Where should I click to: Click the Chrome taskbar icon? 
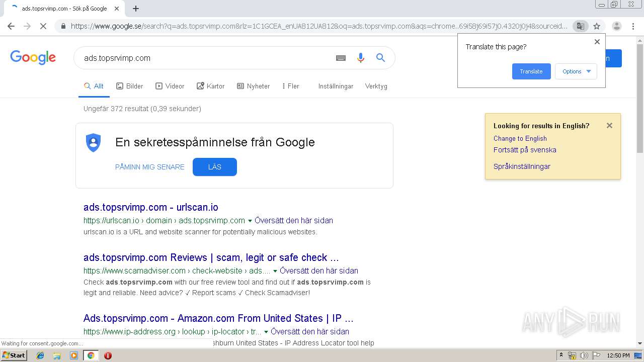pyautogui.click(x=91, y=355)
